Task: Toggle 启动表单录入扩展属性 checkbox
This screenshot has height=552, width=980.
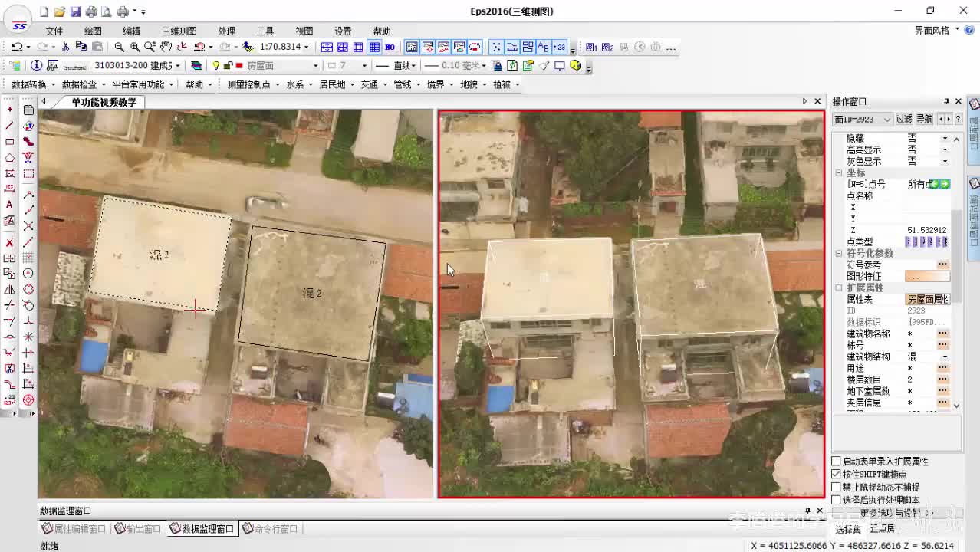Action: click(837, 461)
